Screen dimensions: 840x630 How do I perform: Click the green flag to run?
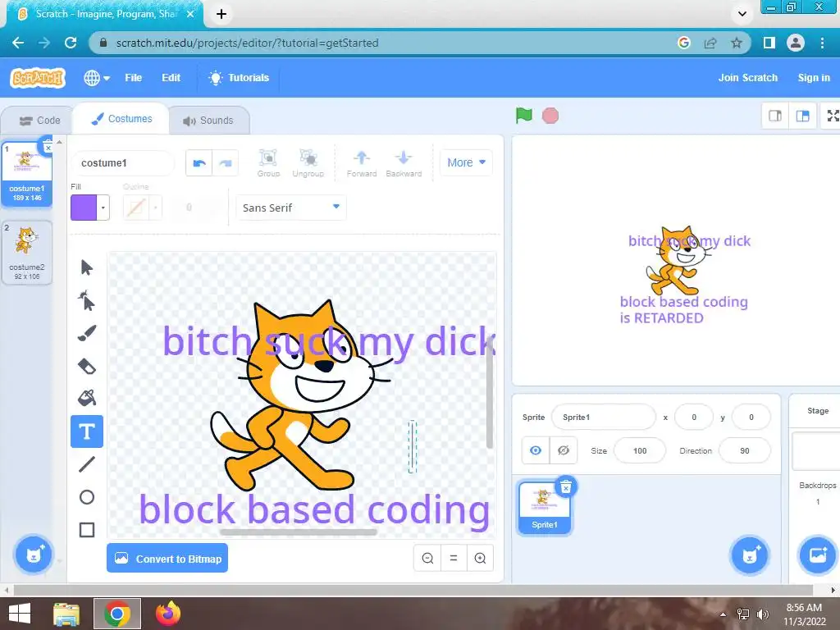click(524, 115)
